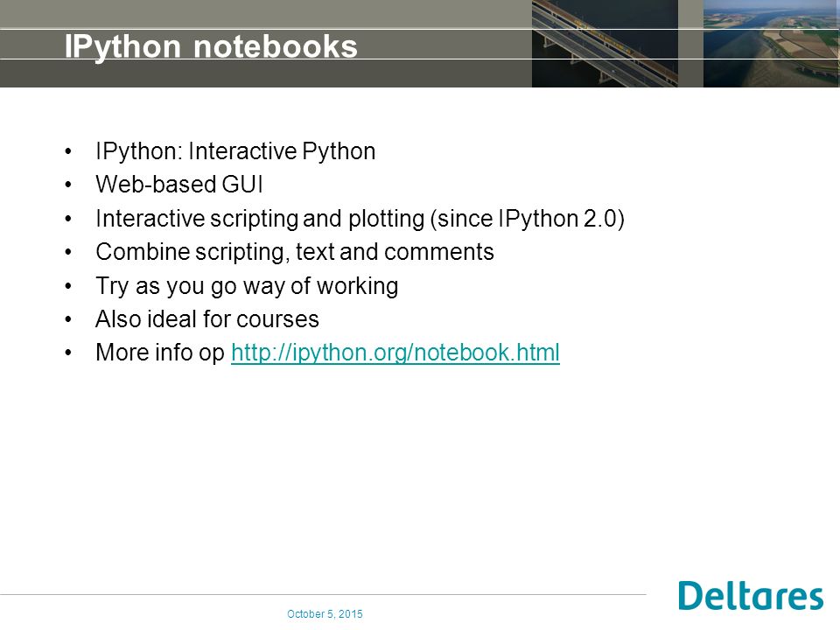Select the bullet 'Web-based GUI'
This screenshot has width=840, height=630.
coord(179,185)
